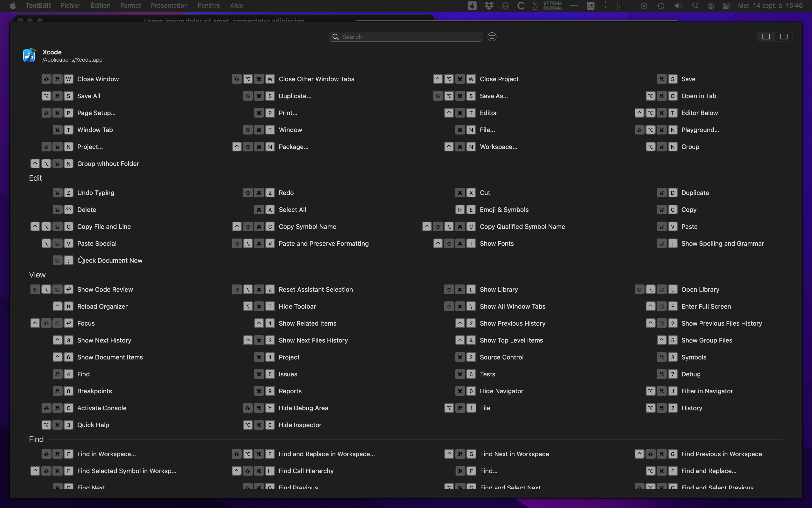This screenshot has width=812, height=508.
Task: Open the Fichier menu
Action: click(71, 6)
